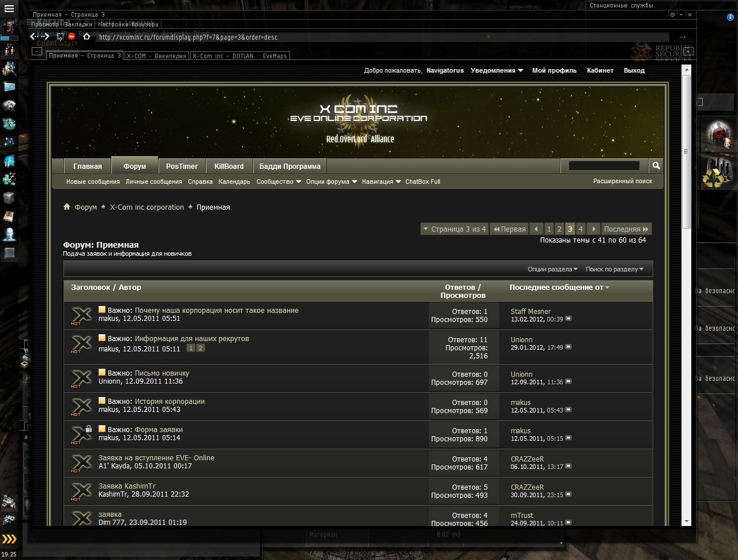
Task: Click the browser forward arrow
Action: 46,36
